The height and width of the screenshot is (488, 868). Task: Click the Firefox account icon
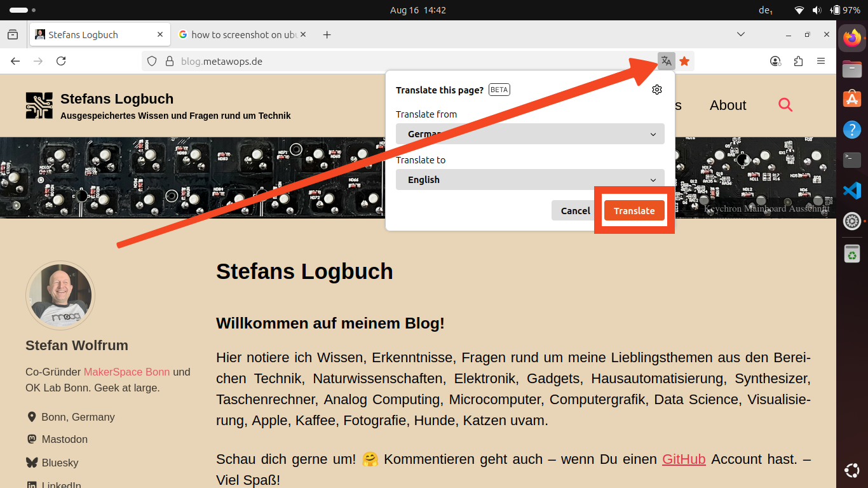(775, 61)
